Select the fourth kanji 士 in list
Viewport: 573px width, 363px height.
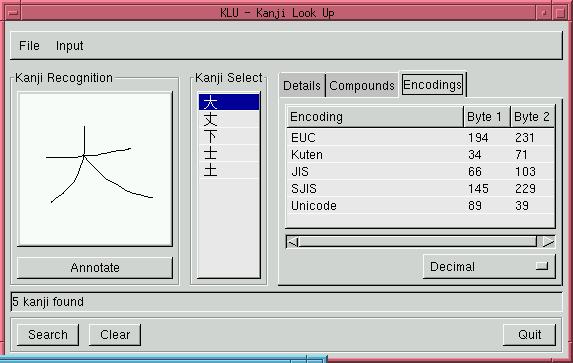click(x=229, y=153)
